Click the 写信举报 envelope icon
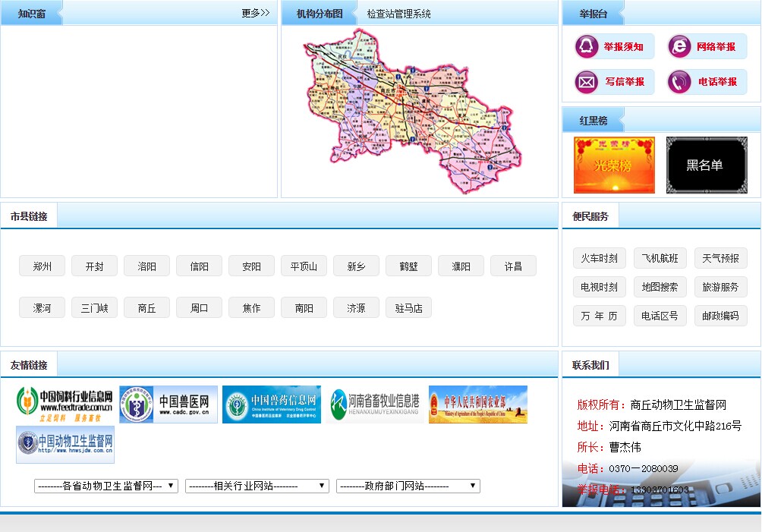762x532 pixels. (x=587, y=82)
